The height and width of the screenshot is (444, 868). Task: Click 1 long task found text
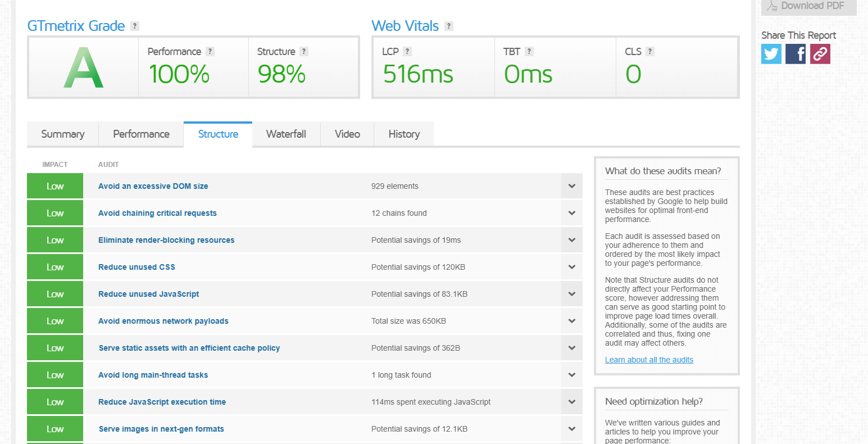pos(401,375)
